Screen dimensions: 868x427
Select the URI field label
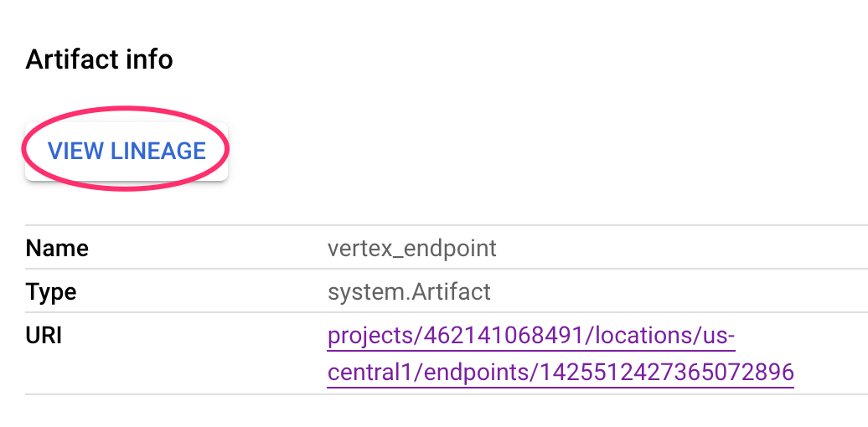point(44,336)
